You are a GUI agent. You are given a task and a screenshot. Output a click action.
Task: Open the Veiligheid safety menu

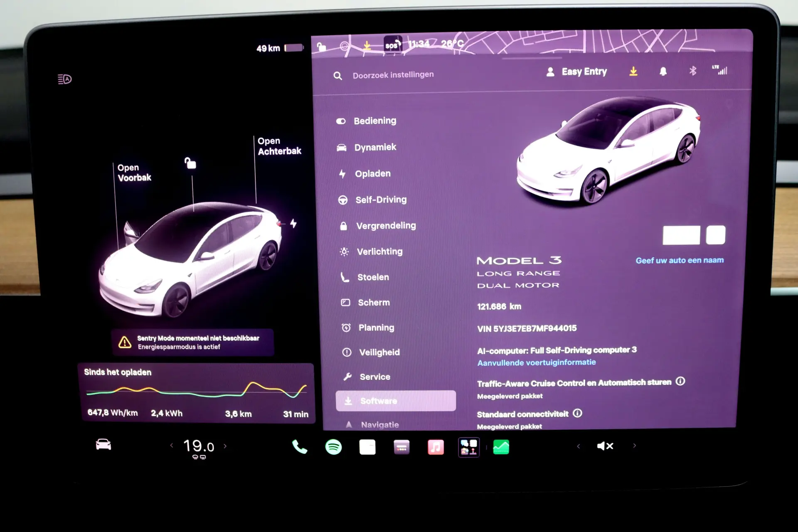coord(371,352)
